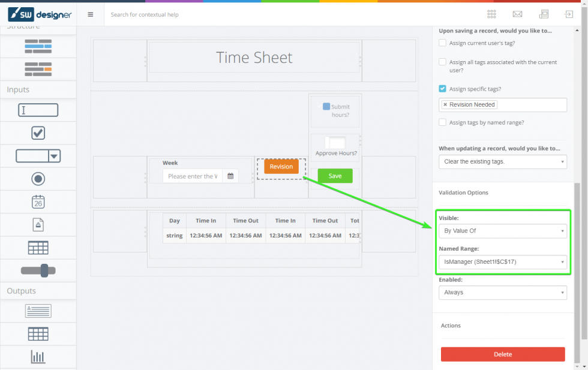Uncheck 'Assign specific tags' checkbox
588x370 pixels.
(x=443, y=89)
